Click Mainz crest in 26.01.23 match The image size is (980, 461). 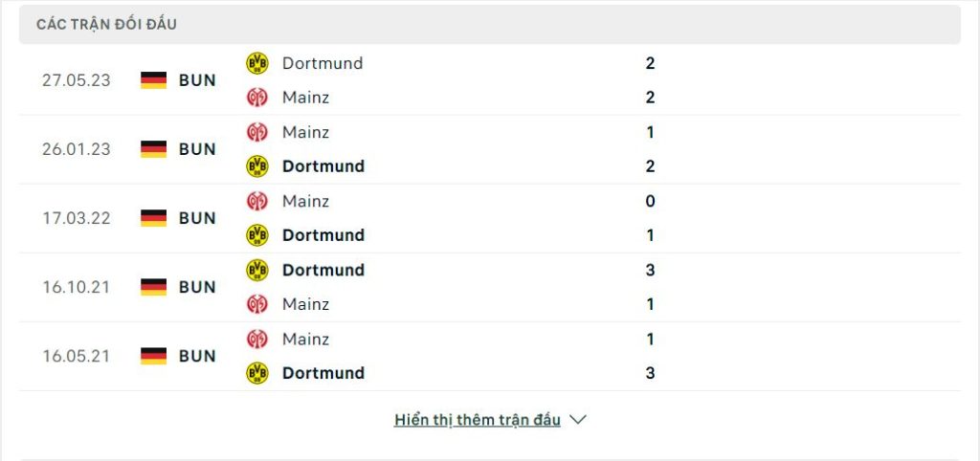point(256,132)
